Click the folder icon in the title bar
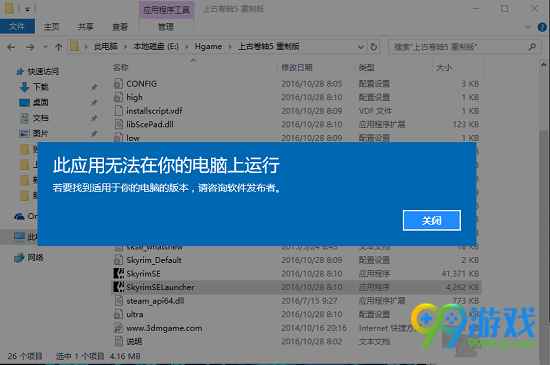Screen dimensions: 550x365 pos(9,8)
